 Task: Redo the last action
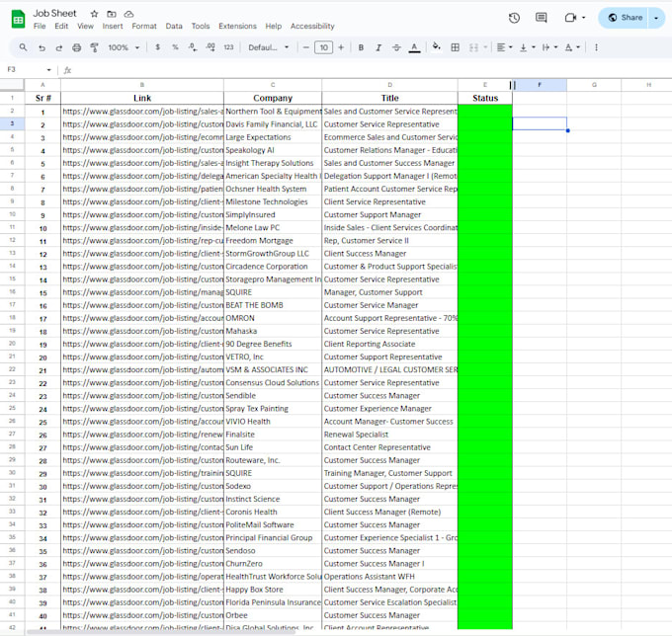tap(58, 47)
